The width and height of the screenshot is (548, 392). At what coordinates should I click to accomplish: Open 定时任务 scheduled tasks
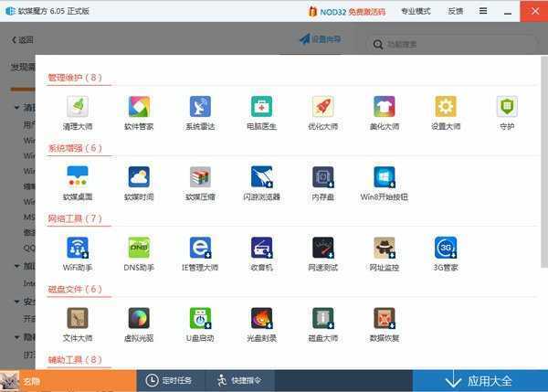[x=170, y=380]
